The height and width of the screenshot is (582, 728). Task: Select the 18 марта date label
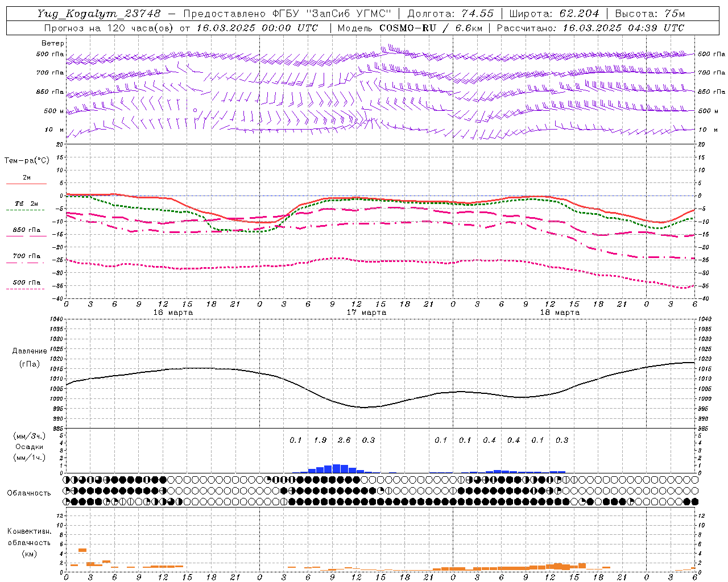coord(560,313)
